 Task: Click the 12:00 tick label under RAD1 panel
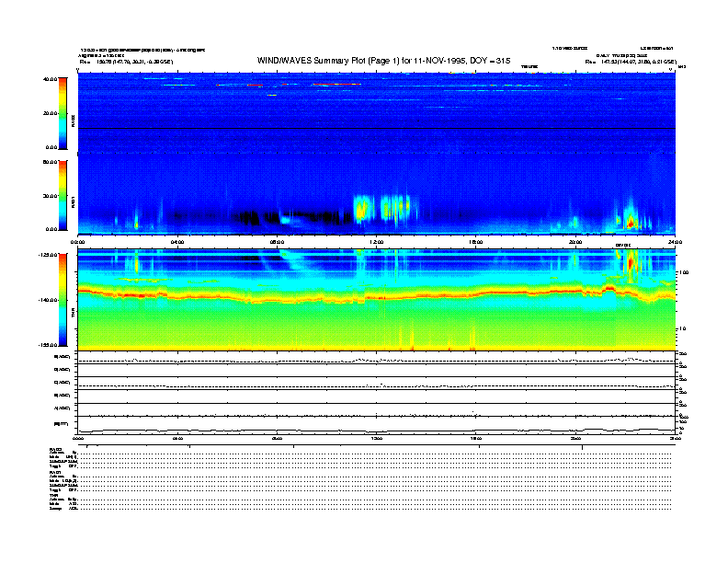click(x=376, y=242)
